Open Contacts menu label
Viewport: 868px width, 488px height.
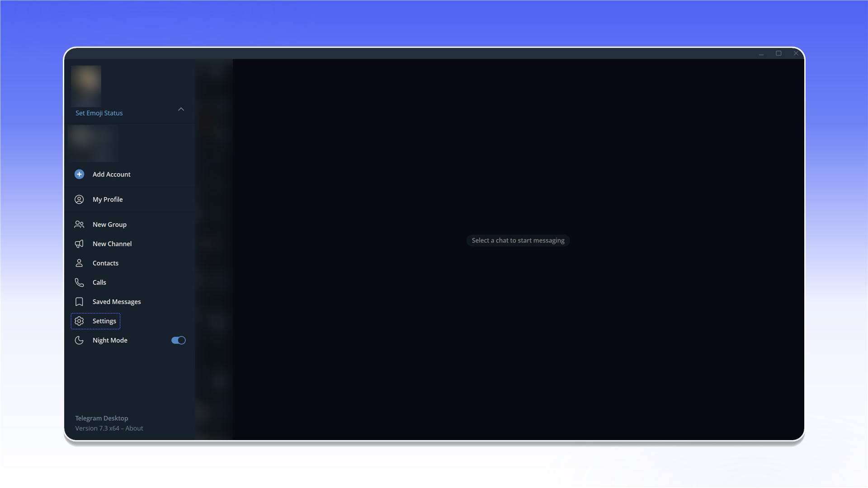[105, 263]
